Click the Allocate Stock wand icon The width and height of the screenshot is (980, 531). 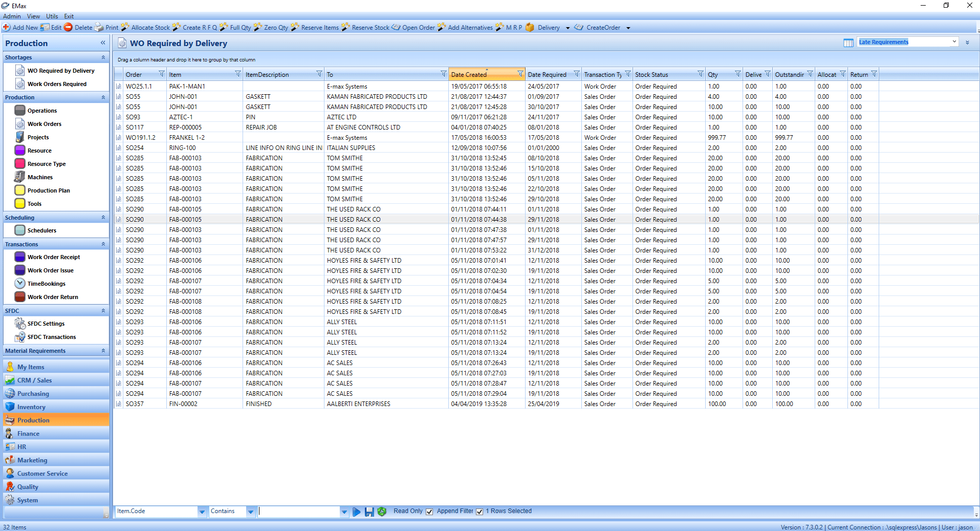(125, 28)
